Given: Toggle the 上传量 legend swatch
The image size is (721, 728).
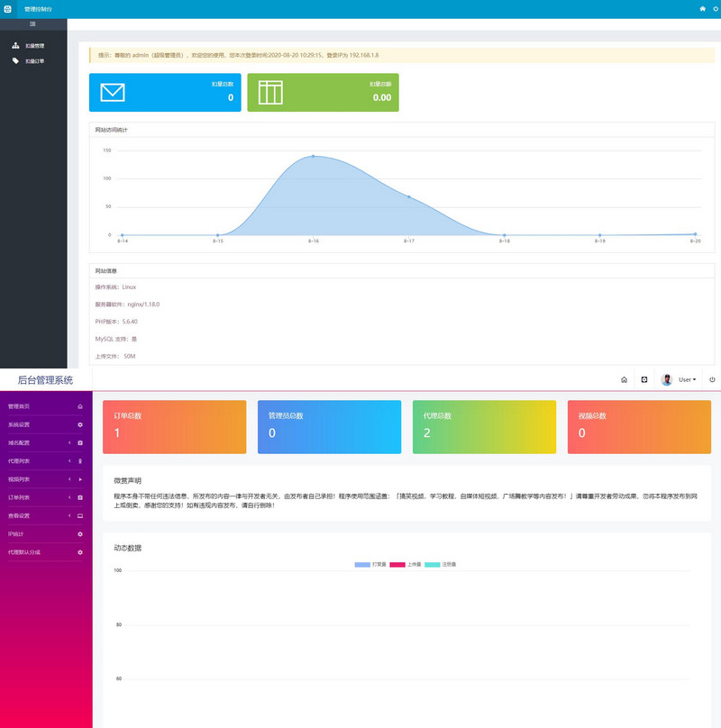Looking at the screenshot, I should point(397,565).
